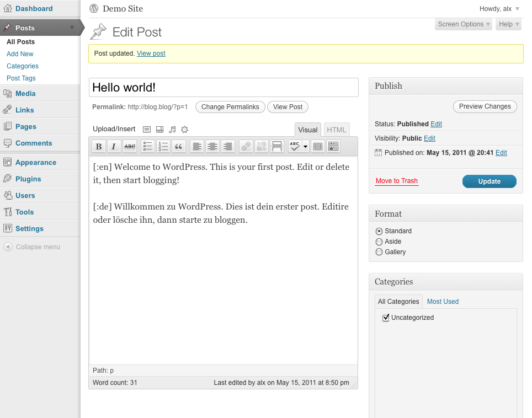The width and height of the screenshot is (532, 418).
Task: Insert a link using the chain icon
Action: coord(246,147)
